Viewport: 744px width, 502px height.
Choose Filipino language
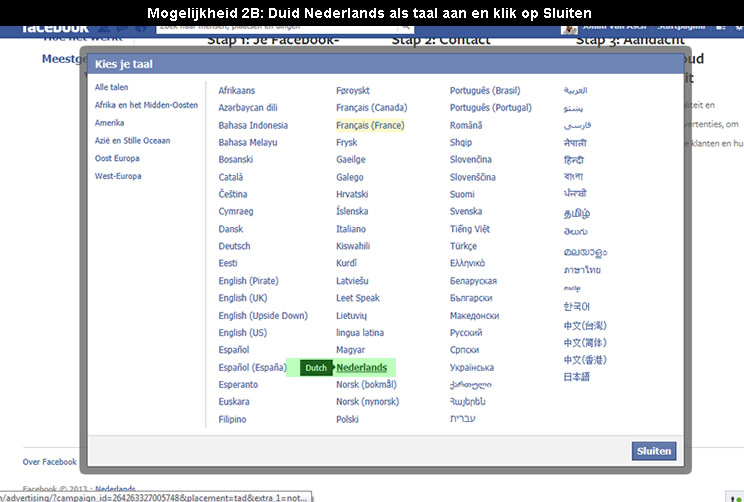tap(232, 419)
